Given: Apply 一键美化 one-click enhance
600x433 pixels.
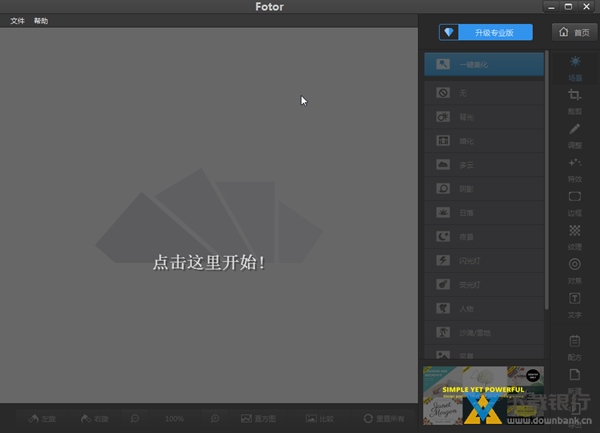Looking at the screenshot, I should 484,64.
